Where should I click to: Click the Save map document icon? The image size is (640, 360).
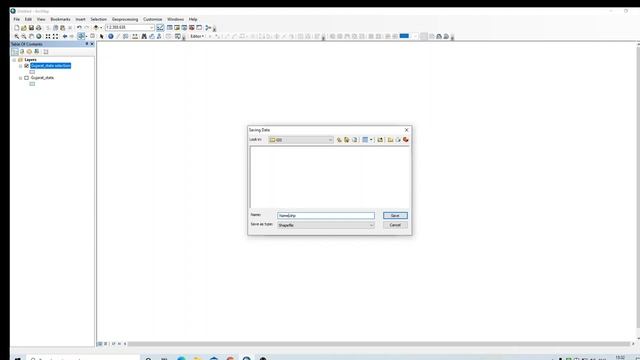click(31, 28)
